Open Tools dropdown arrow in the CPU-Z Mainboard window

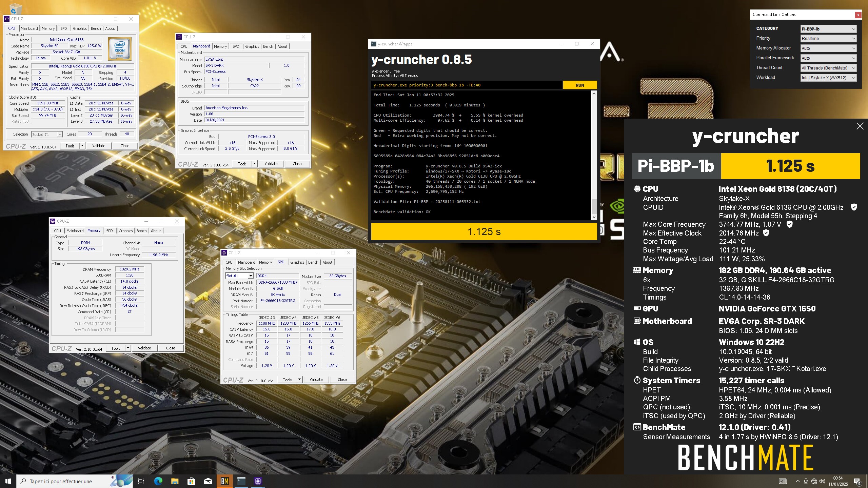tap(254, 164)
